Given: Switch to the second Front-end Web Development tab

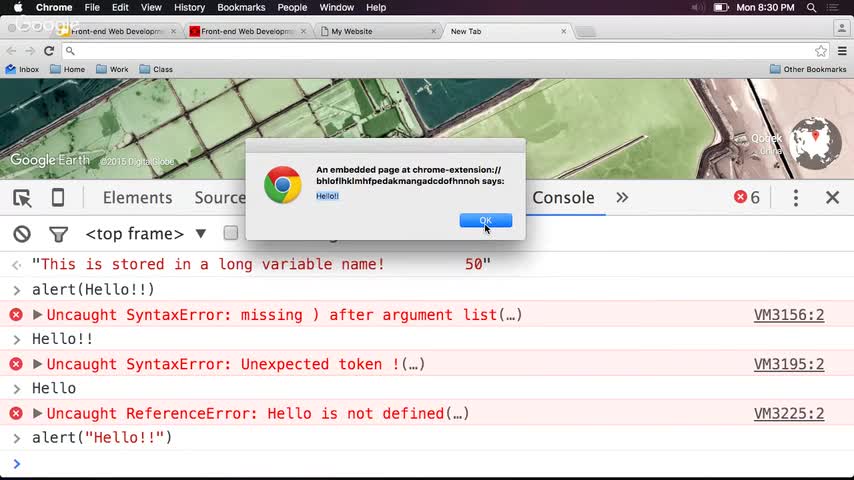Looking at the screenshot, I should pos(248,32).
